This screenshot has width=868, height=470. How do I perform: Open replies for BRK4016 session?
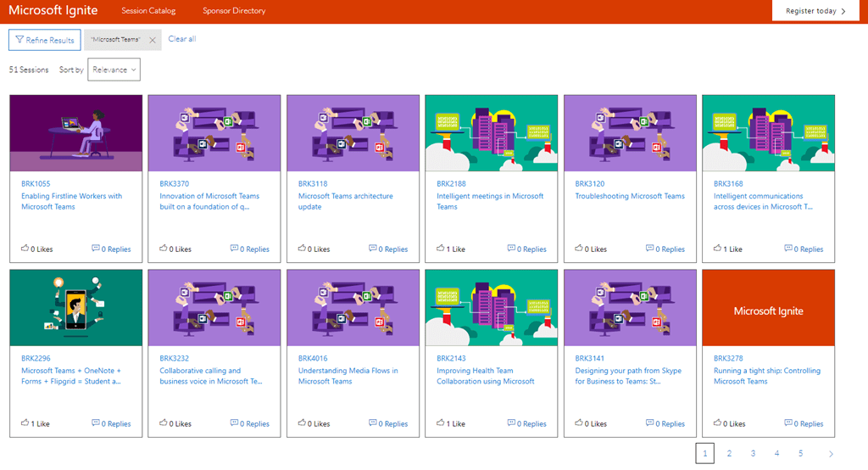point(388,423)
